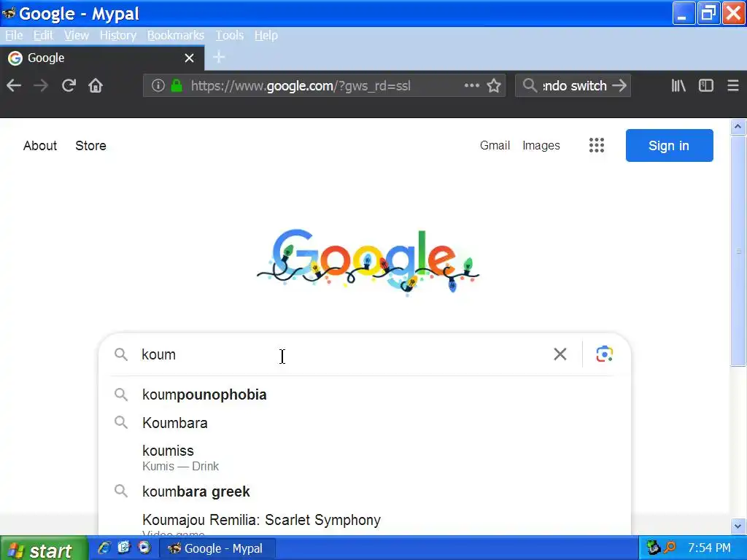Choose Koumajou Remilia: Scarlet Symphony suggestion

pyautogui.click(x=365, y=521)
